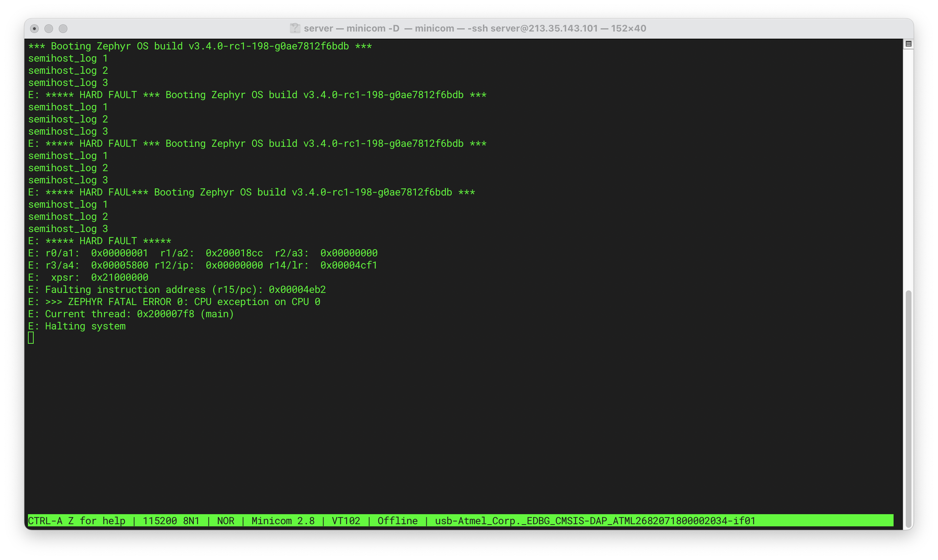Click the split pane icon above scrollbar
The image size is (938, 560).
[x=908, y=44]
